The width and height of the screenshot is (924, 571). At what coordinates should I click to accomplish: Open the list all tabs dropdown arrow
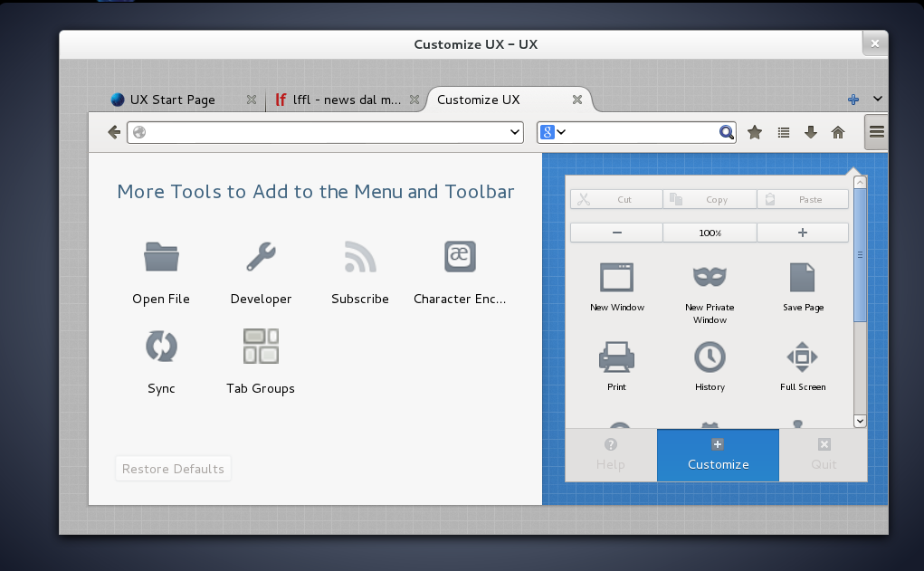pos(878,99)
